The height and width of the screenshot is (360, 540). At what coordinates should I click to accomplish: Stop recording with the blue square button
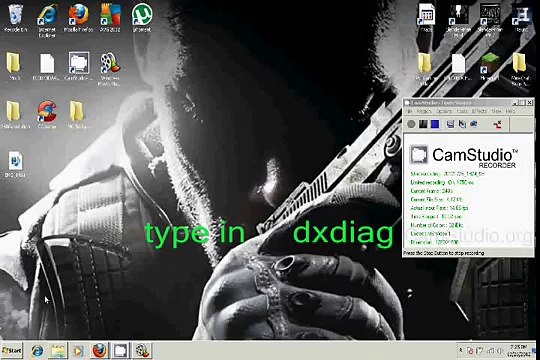pyautogui.click(x=435, y=124)
